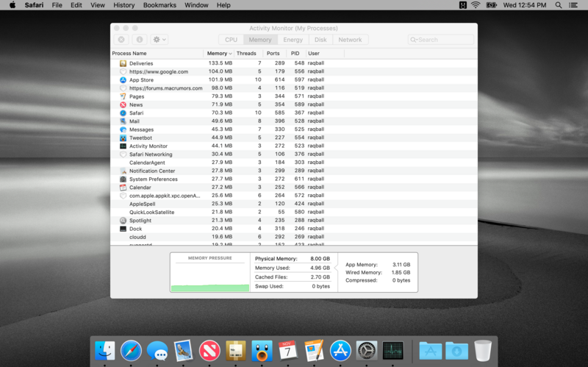Open Applications folder in the Dock
Image resolution: width=588 pixels, height=367 pixels.
click(x=431, y=351)
